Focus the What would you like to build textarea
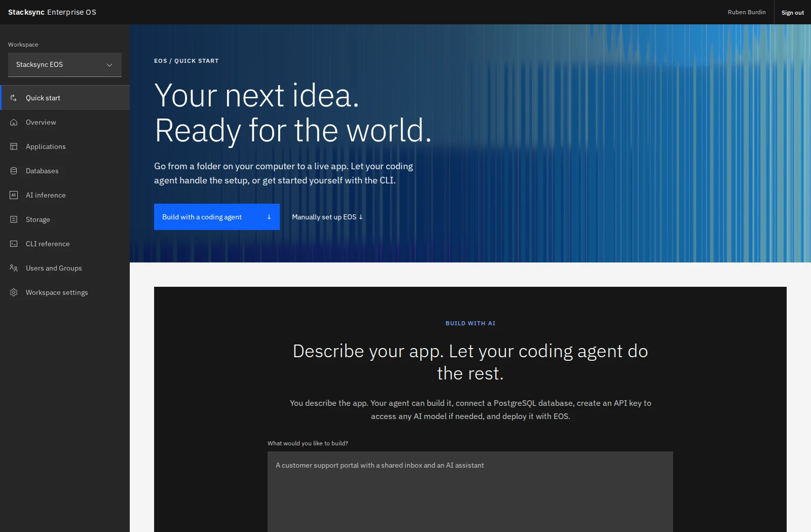Viewport: 811px width, 532px height. [x=470, y=491]
